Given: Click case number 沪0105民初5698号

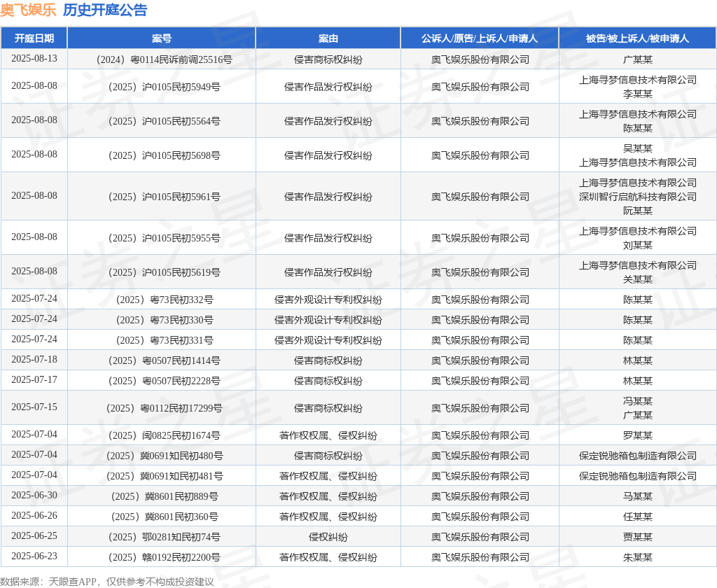Looking at the screenshot, I should tap(181, 155).
